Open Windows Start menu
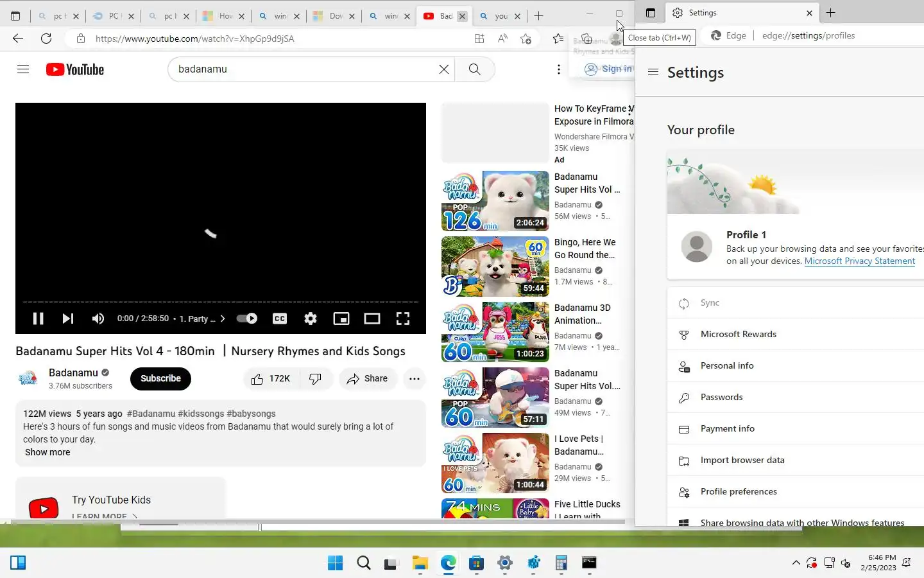Viewport: 924px width, 578px height. [x=335, y=563]
